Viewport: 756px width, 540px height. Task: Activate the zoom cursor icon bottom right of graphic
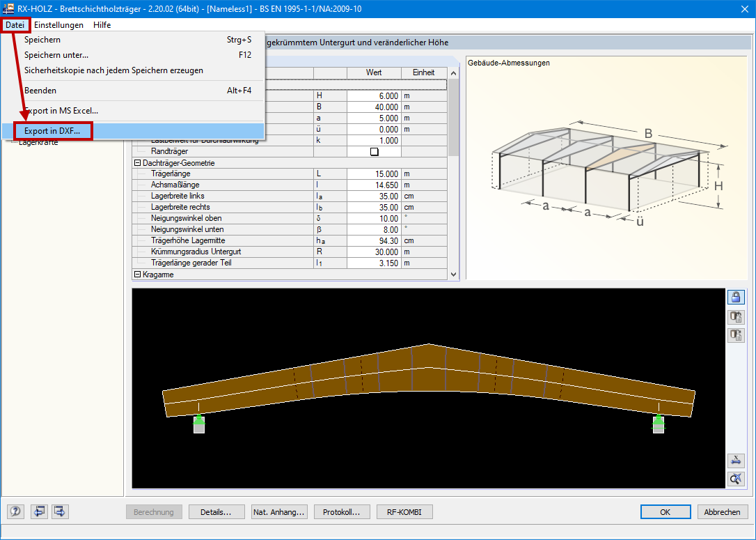click(x=736, y=479)
